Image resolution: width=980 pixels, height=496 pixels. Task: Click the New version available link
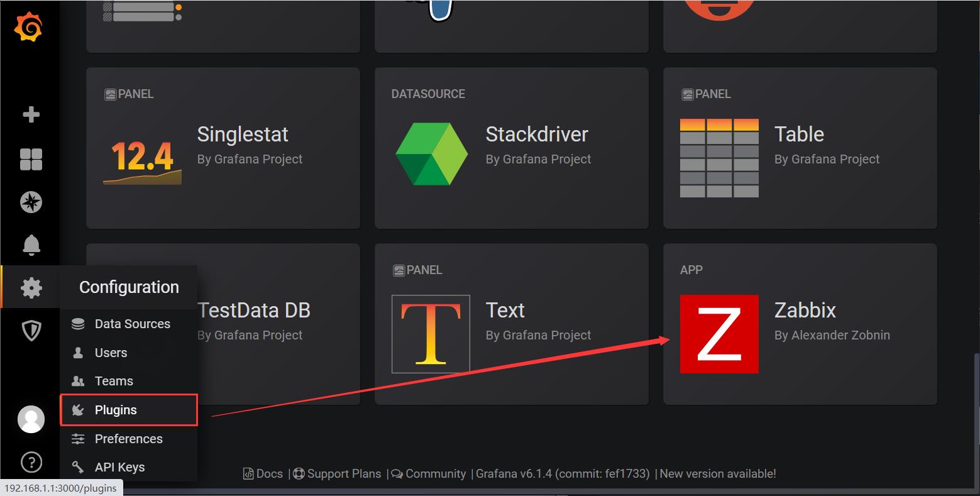pos(718,474)
